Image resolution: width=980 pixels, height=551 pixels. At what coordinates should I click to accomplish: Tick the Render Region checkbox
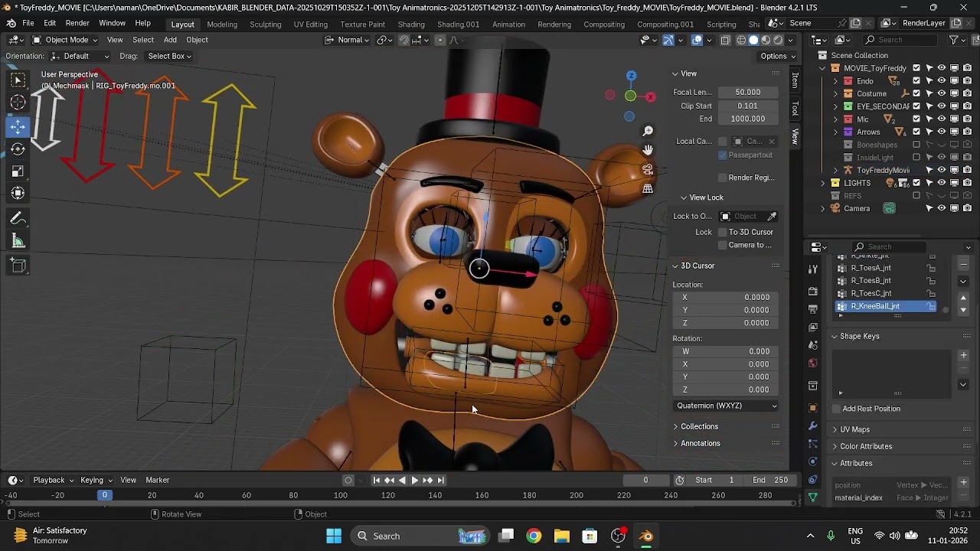click(722, 178)
